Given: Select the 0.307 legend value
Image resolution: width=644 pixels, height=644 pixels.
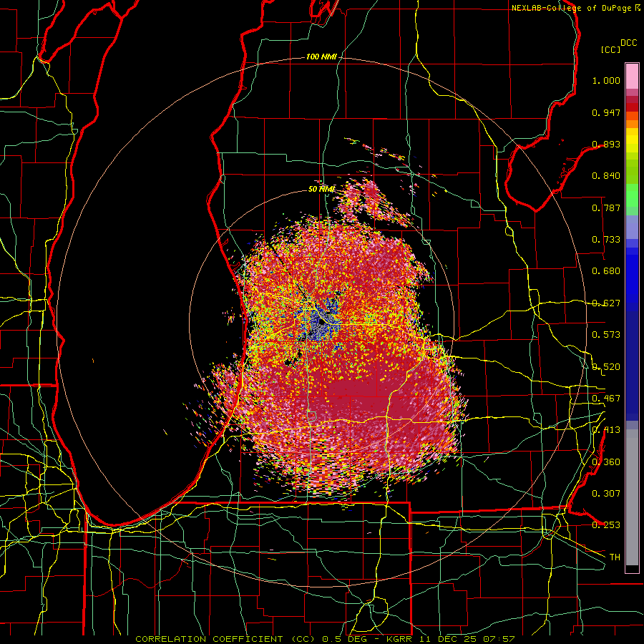Looking at the screenshot, I should [x=606, y=494].
